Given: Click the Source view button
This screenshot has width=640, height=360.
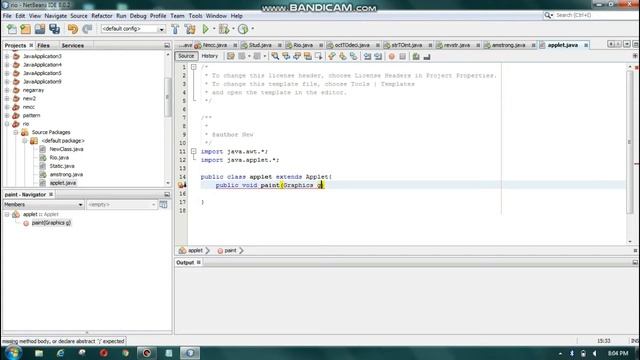Looking at the screenshot, I should click(x=186, y=56).
